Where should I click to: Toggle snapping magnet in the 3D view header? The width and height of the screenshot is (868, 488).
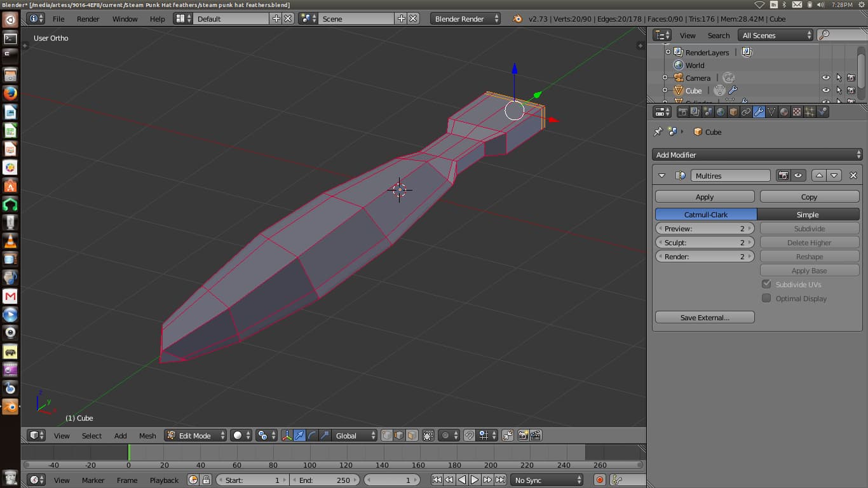pos(468,435)
